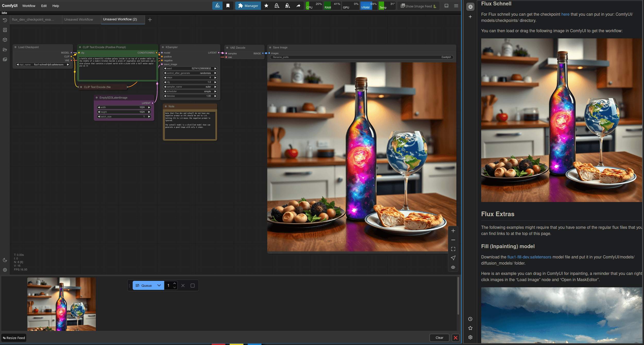644x345 pixels.
Task: Click the Resize Feed button
Action: pos(14,338)
